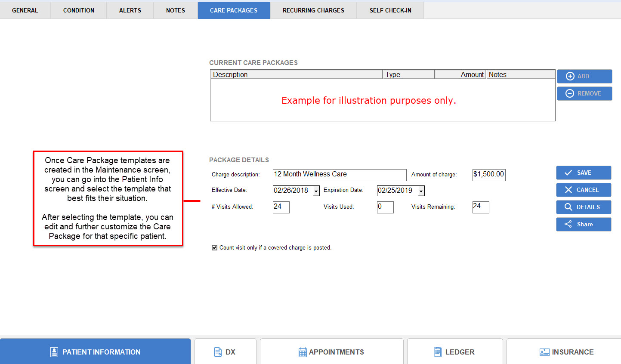Switch to the GENERAL tab
Viewport: 621px width, 364px height.
click(25, 10)
